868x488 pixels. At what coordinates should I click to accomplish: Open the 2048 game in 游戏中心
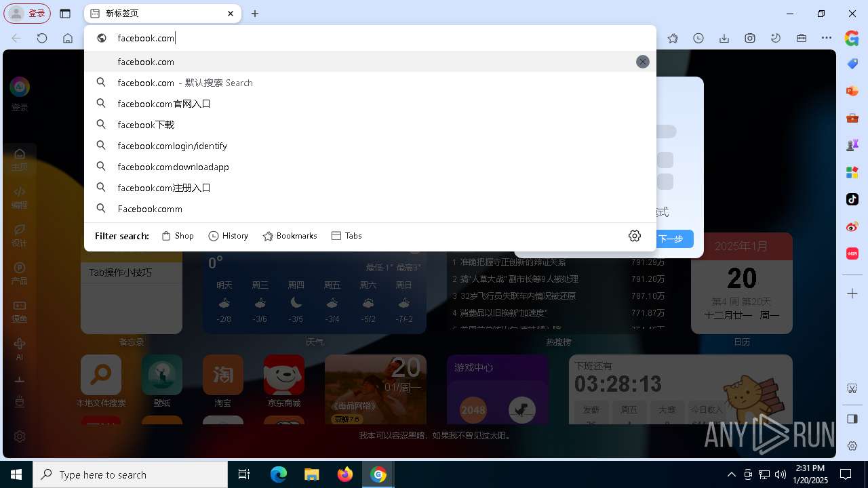click(473, 409)
